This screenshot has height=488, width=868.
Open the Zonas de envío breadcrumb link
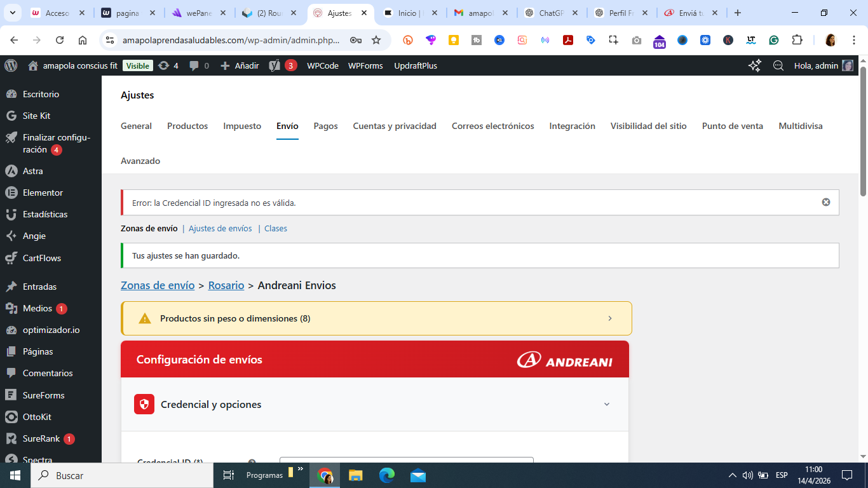tap(158, 285)
